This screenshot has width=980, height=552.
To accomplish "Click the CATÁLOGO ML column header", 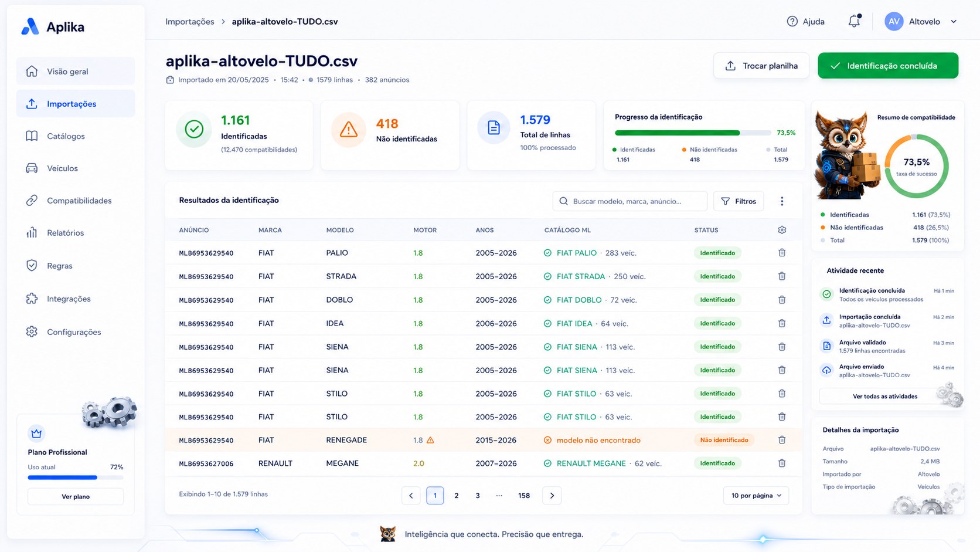I will click(x=567, y=230).
